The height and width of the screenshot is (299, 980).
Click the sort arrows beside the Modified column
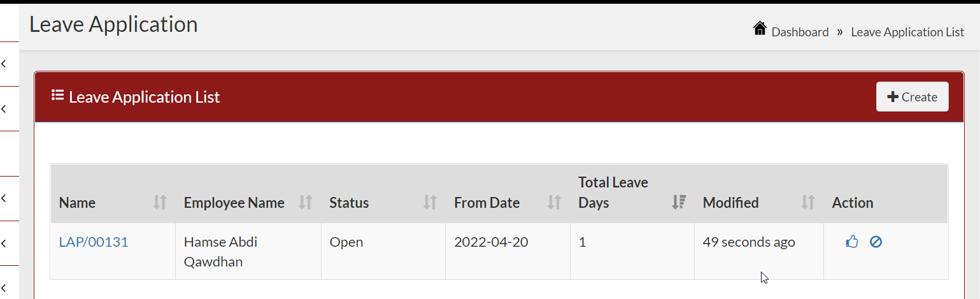[807, 203]
